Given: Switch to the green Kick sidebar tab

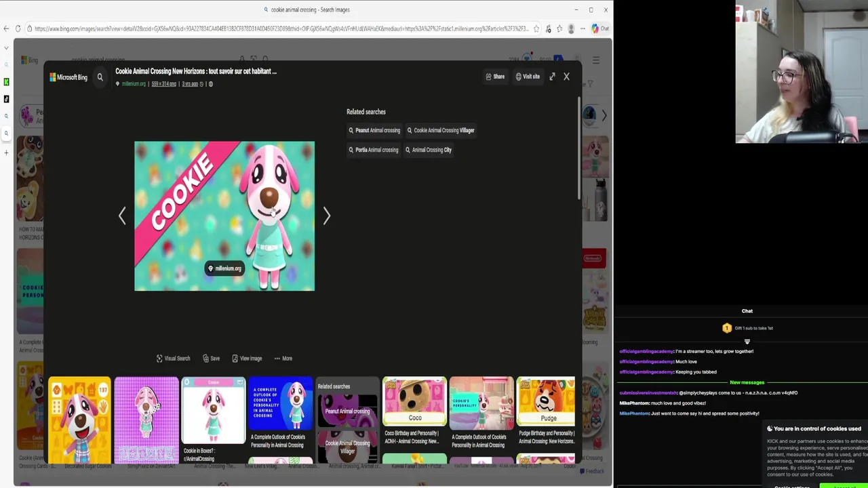Looking at the screenshot, I should tap(6, 82).
